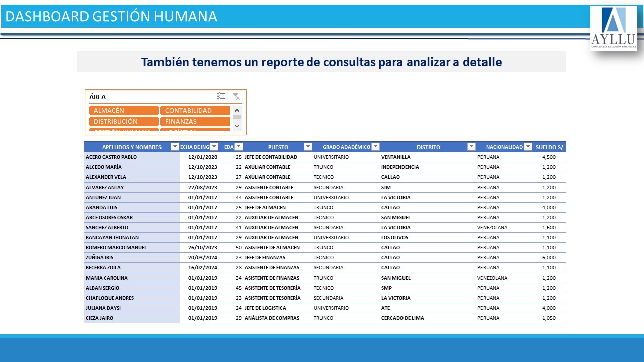Toggle the ALMACÉN area filter
This screenshot has height=362, width=644.
[124, 111]
